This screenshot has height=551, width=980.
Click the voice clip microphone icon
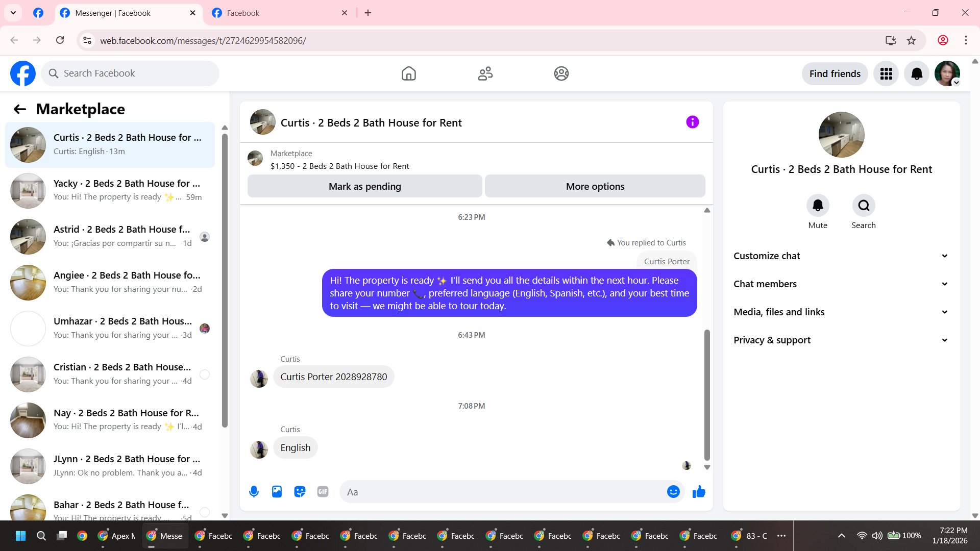click(x=254, y=492)
